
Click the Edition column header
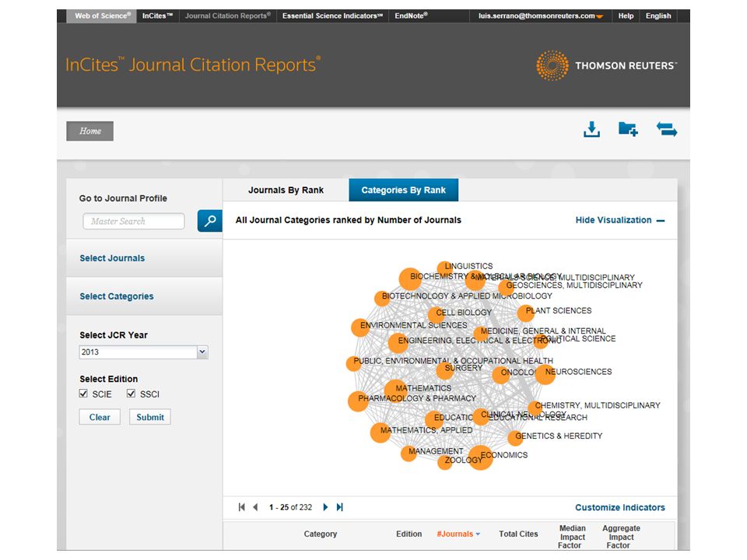[409, 534]
